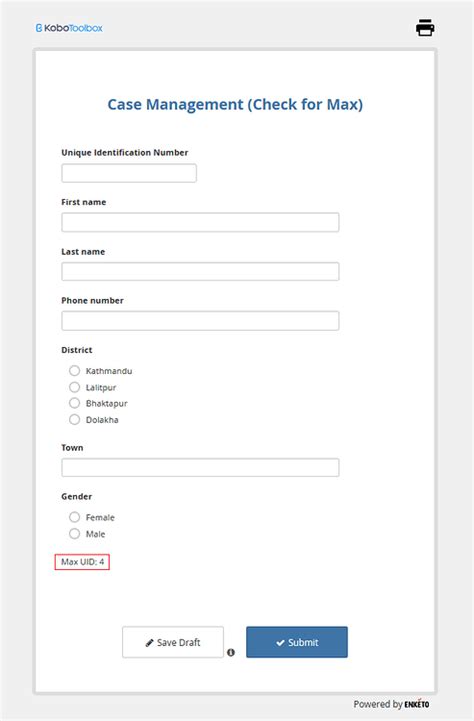Click the Town text field
Viewport: 474px width, 721px height.
pyautogui.click(x=200, y=467)
